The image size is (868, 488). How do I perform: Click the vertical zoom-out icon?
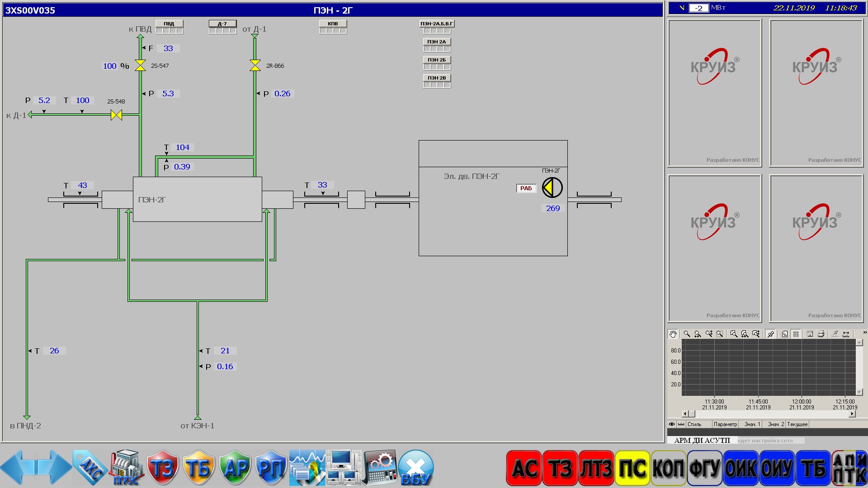[x=756, y=334]
